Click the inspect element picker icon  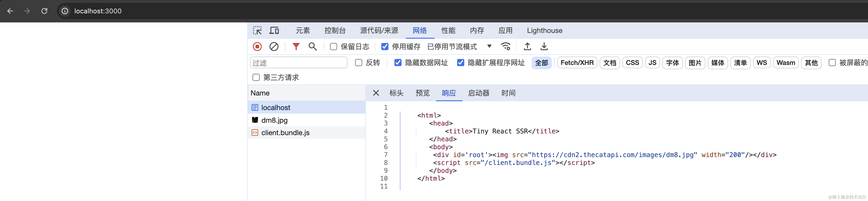258,31
